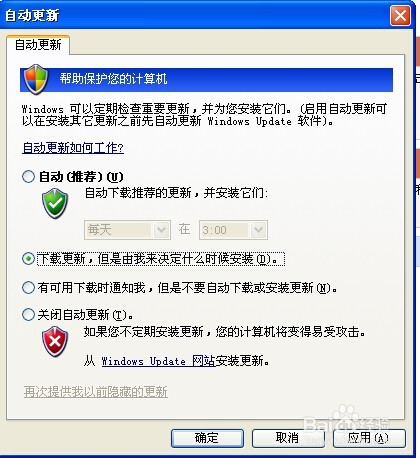Click the arrow of the 3:00 combo box
420x458 pixels.
pos(258,230)
